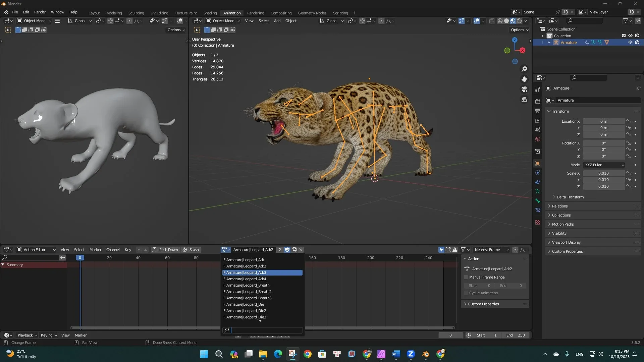The width and height of the screenshot is (644, 362).
Task: Open the World properties tab
Action: click(x=538, y=139)
